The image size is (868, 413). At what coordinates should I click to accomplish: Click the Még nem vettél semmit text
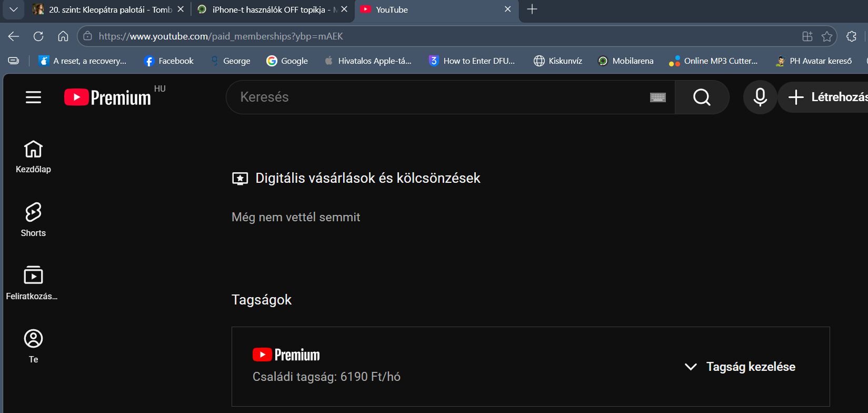pos(296,217)
